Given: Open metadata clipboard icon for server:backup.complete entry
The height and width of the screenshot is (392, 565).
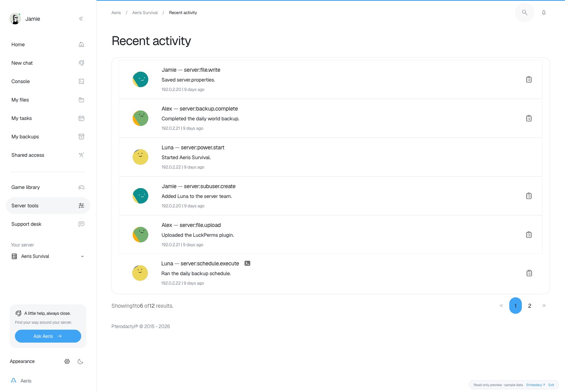Looking at the screenshot, I should click(x=529, y=118).
